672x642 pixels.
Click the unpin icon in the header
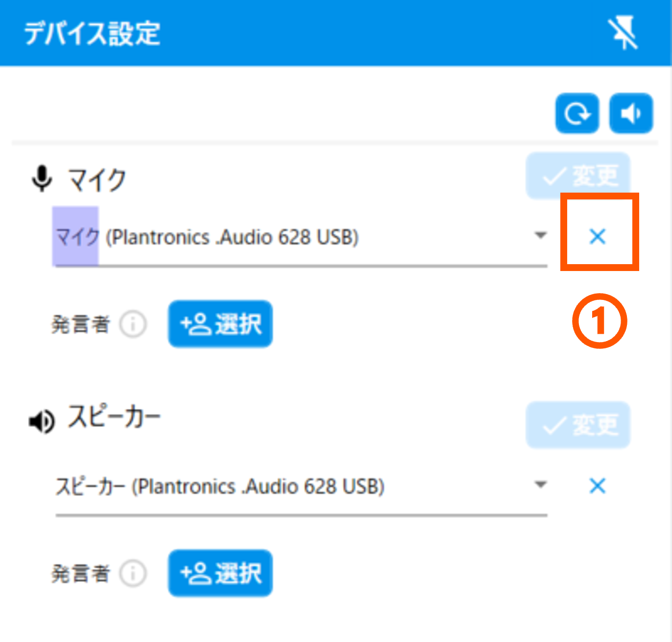[x=623, y=33]
